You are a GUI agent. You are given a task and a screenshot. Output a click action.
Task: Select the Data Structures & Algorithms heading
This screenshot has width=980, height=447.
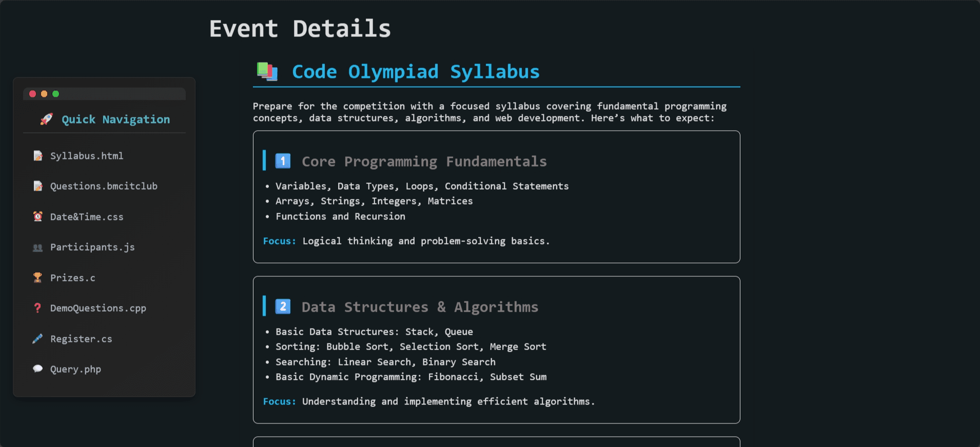pyautogui.click(x=420, y=307)
